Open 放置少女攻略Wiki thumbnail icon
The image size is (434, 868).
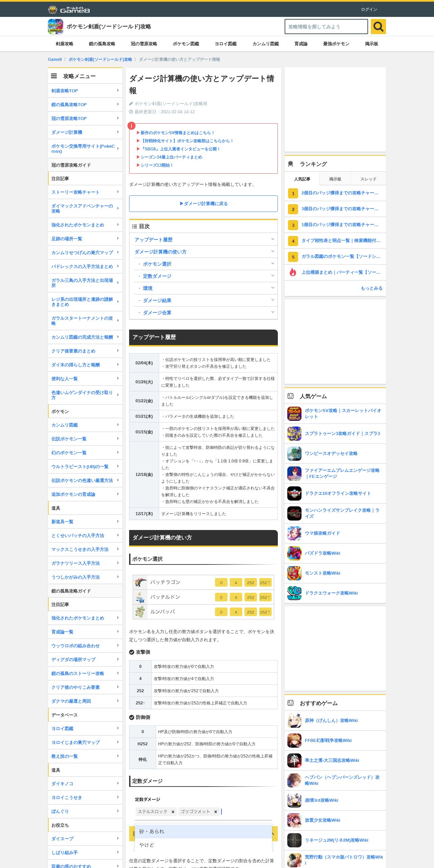pos(294,820)
